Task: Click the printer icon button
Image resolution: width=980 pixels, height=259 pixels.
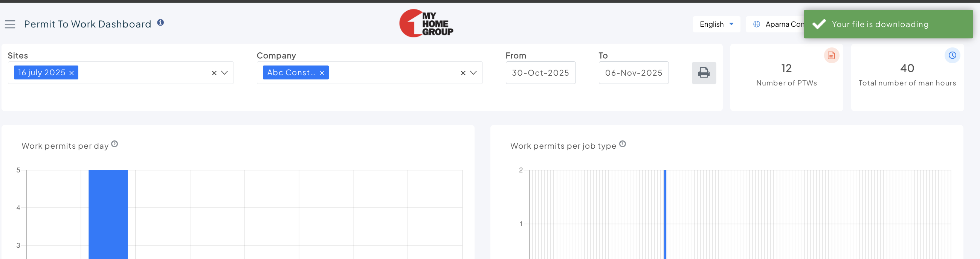Action: 704,73
